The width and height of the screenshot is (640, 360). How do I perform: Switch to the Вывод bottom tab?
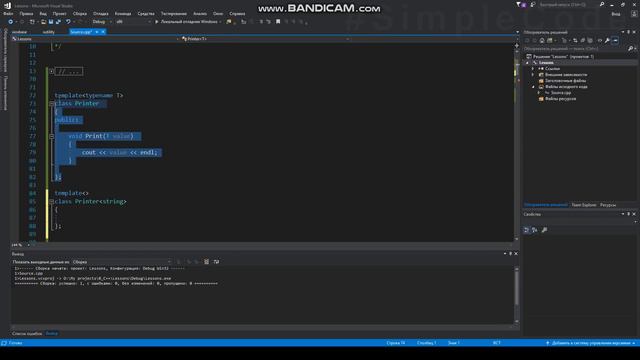52,334
